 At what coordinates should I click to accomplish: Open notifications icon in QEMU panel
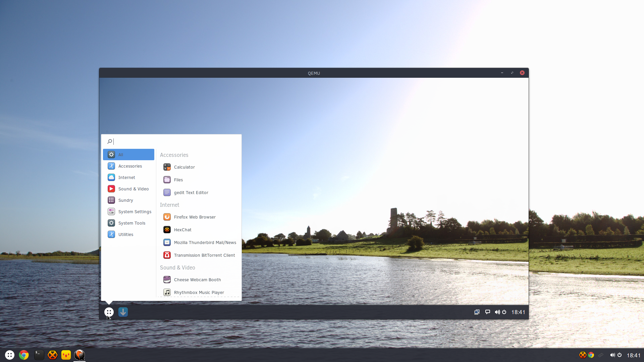pos(487,312)
